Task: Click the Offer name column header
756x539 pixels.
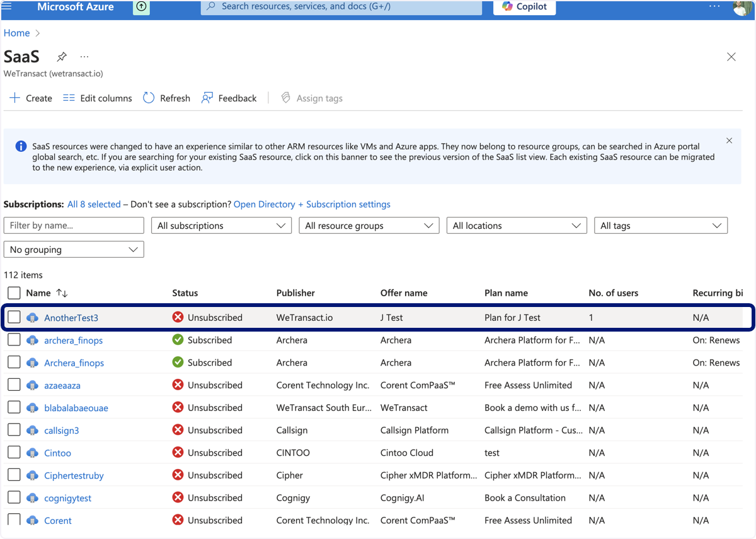Action: click(x=404, y=293)
